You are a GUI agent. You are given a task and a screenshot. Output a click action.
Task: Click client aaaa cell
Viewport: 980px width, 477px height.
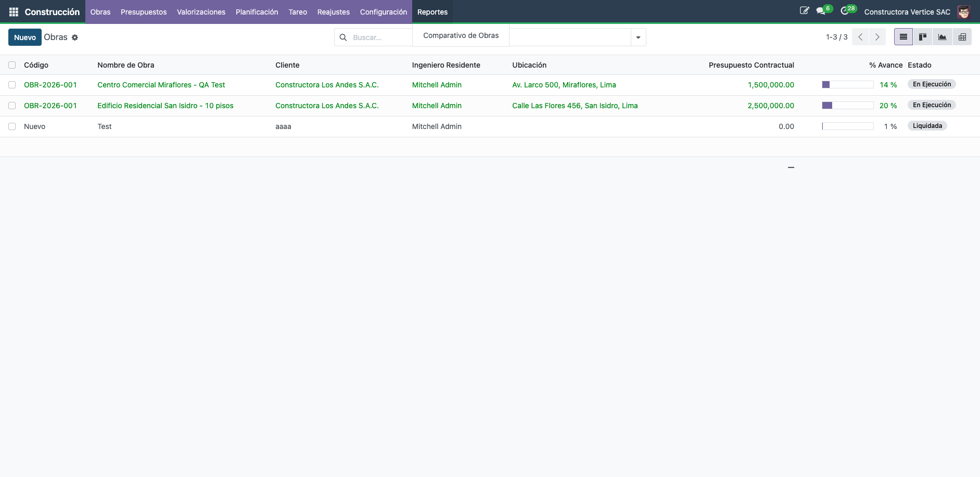(283, 126)
